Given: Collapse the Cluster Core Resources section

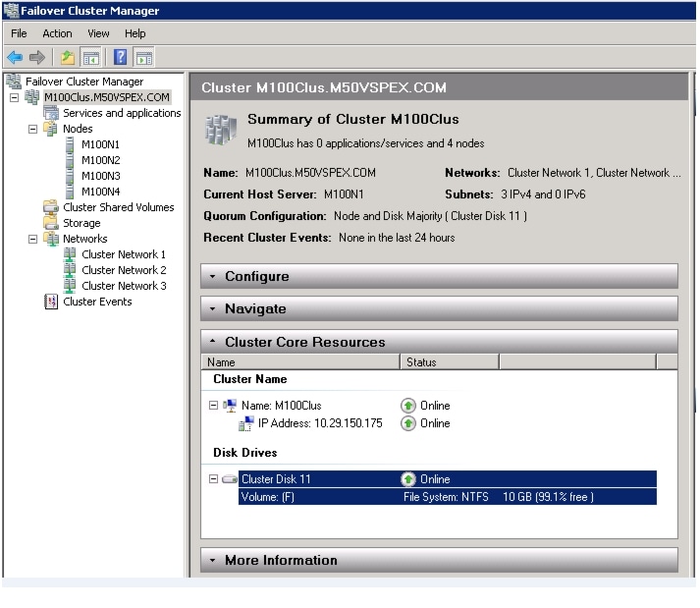Looking at the screenshot, I should 213,342.
